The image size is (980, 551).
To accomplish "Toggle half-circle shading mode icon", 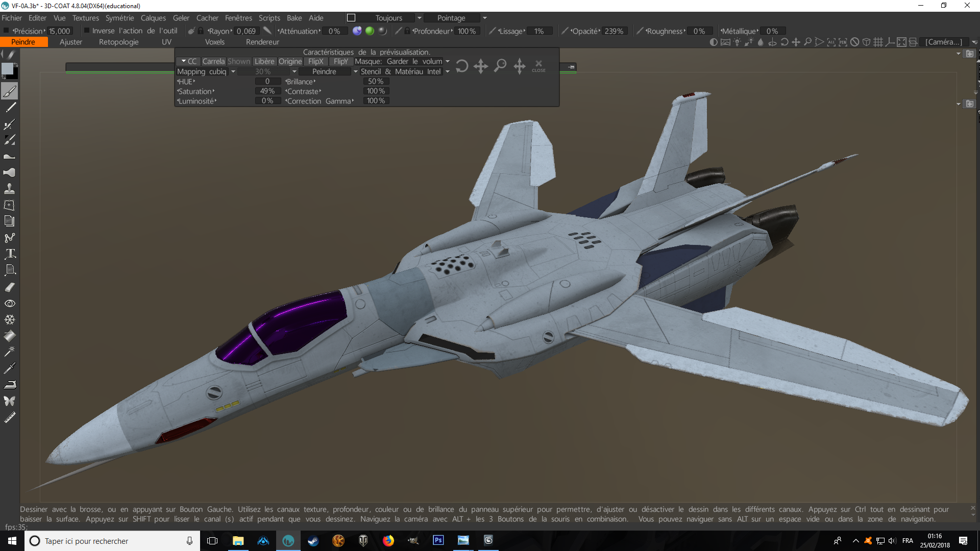I will coord(714,42).
